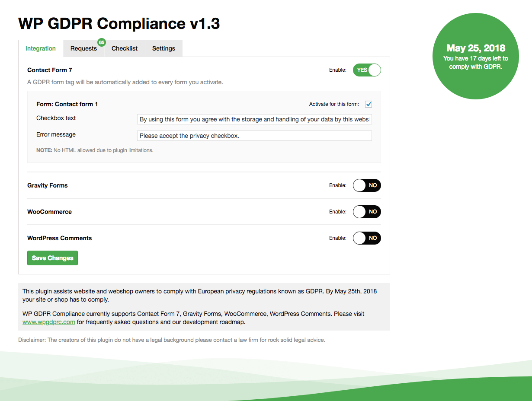
Task: Click the Checkbox text input field
Action: tap(254, 119)
